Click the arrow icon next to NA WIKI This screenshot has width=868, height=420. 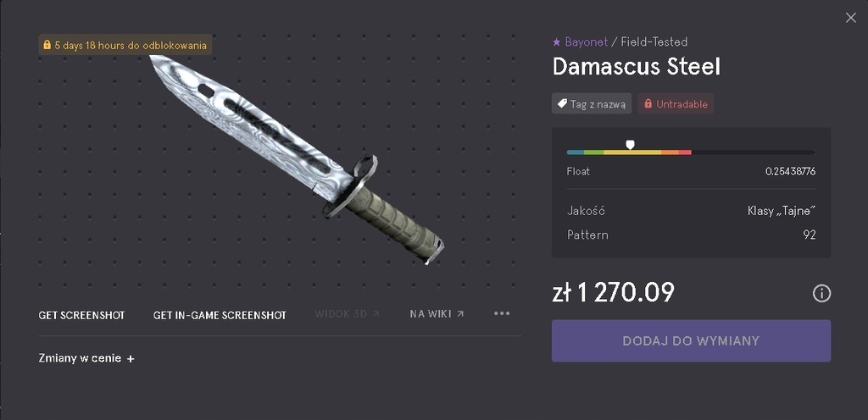[460, 314]
